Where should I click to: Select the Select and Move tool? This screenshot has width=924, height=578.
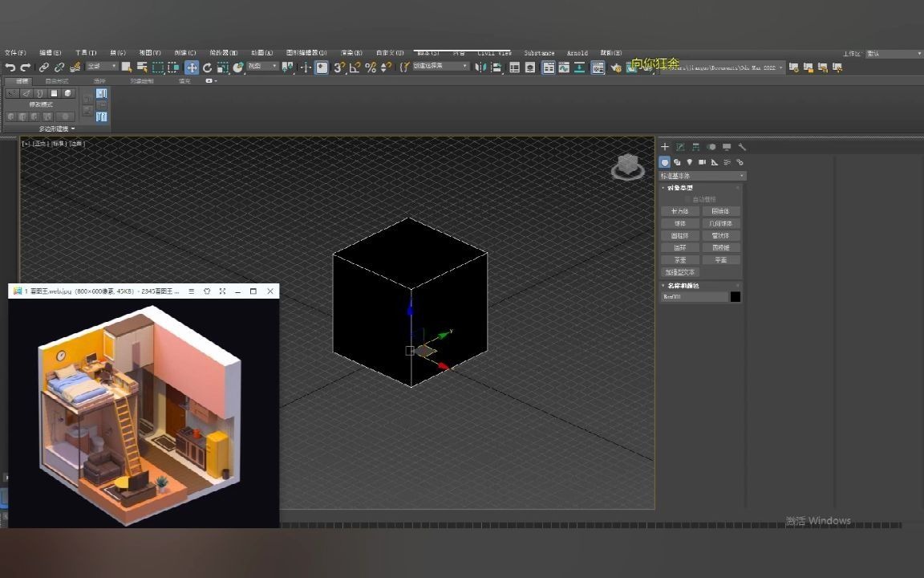tap(192, 67)
